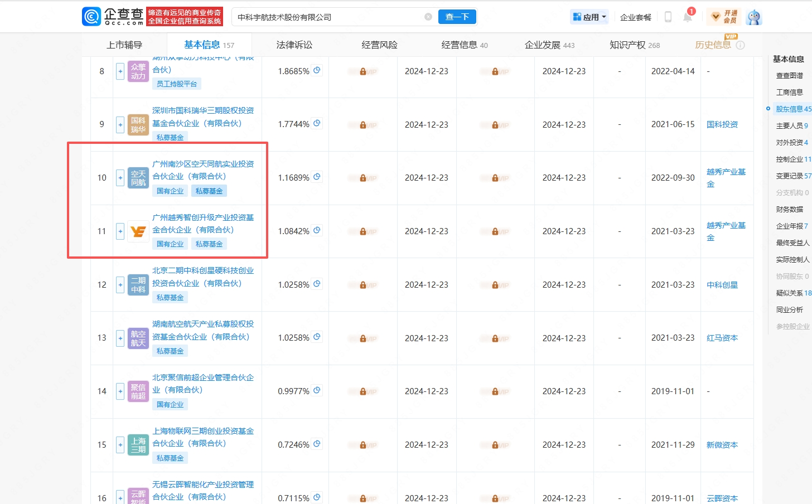Click the 国科瑞华 company logo
The image size is (812, 504).
138,124
